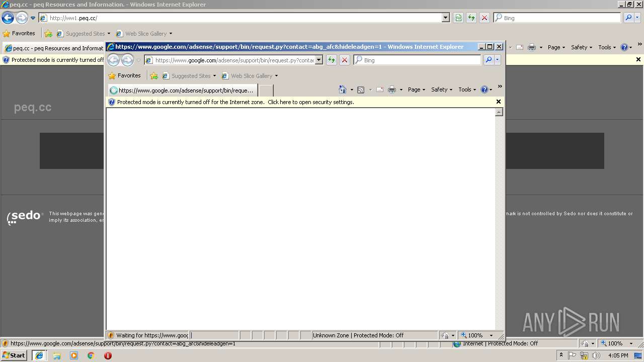Screen dimensions: 644x362
Task: Expand command bar chevron in front window
Action: point(500,86)
